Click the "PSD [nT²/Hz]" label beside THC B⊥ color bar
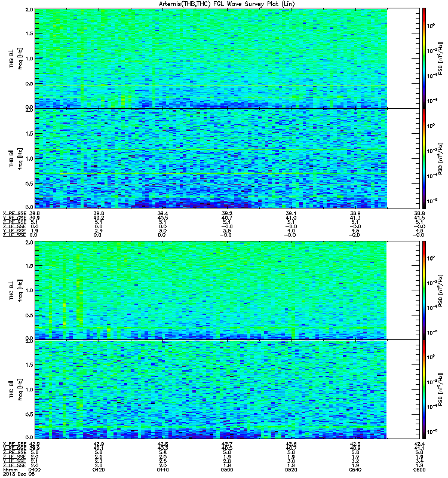The width and height of the screenshot is (448, 478). pos(441,290)
